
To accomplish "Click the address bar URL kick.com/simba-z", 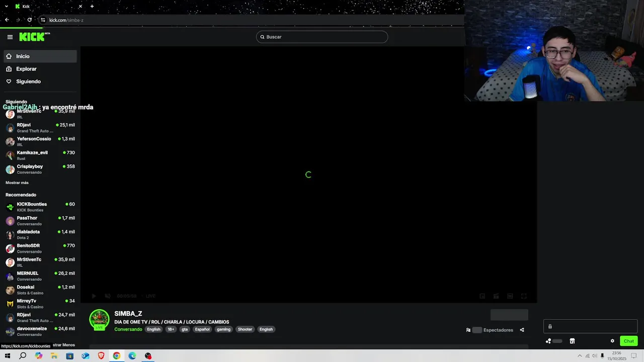I will [x=66, y=20].
